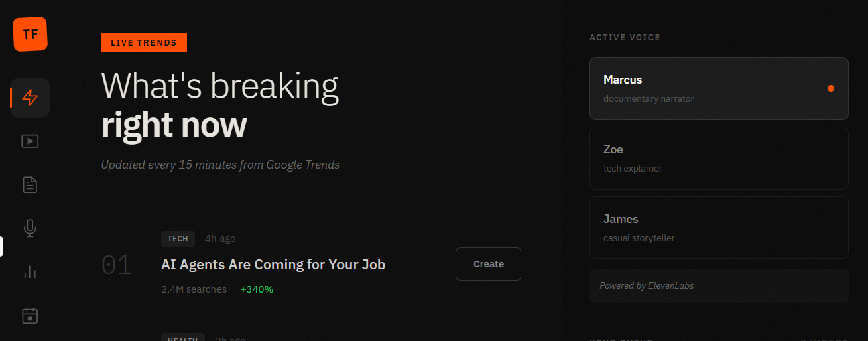Click the orange active dot on Marcus
The image size is (868, 341).
(831, 88)
